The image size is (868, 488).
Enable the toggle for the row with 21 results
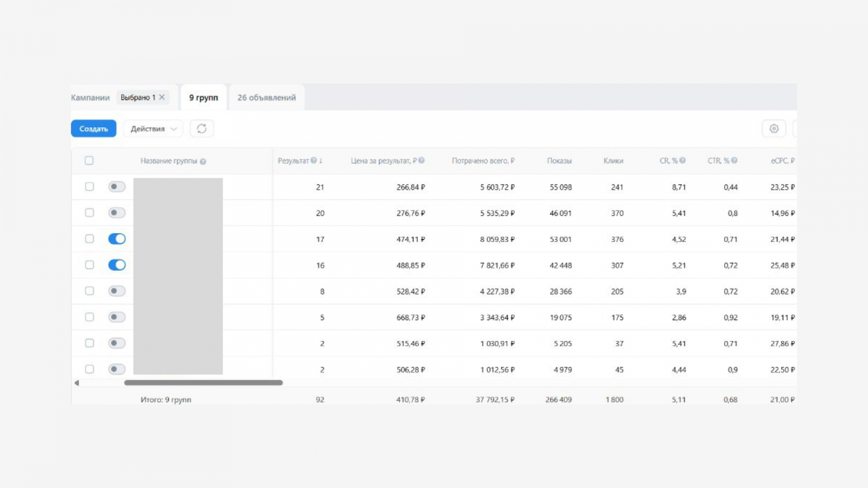(x=117, y=187)
